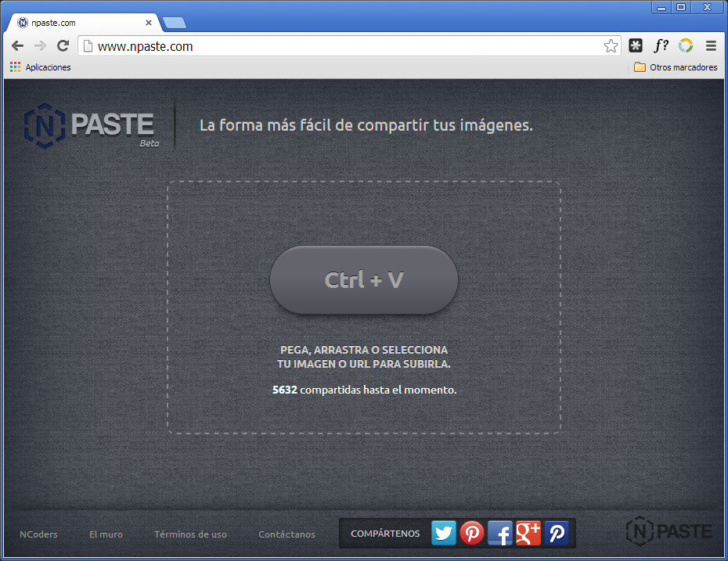Open the Contáctanos link
The image size is (728, 561).
coord(287,534)
